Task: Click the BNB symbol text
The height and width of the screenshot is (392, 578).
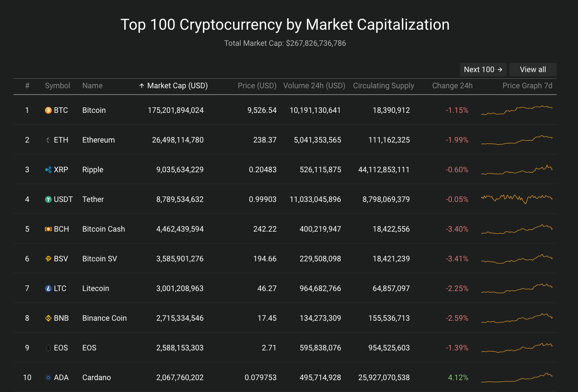Action: point(62,318)
